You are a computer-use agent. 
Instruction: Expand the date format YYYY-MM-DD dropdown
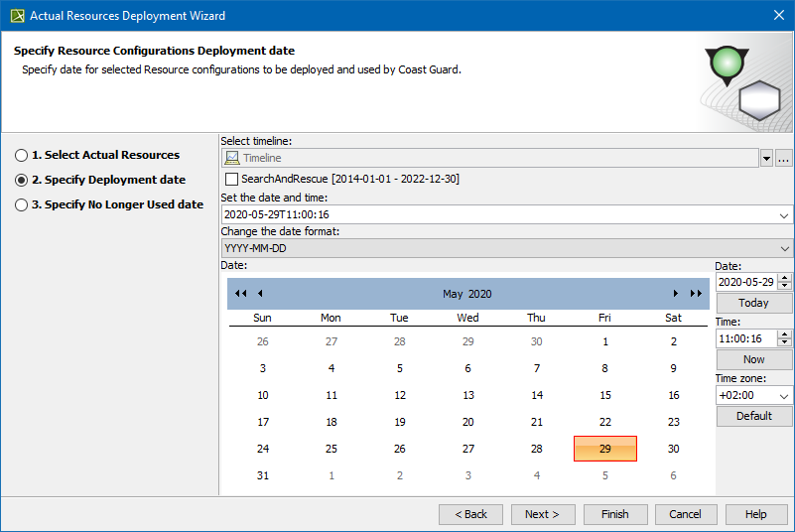(785, 248)
